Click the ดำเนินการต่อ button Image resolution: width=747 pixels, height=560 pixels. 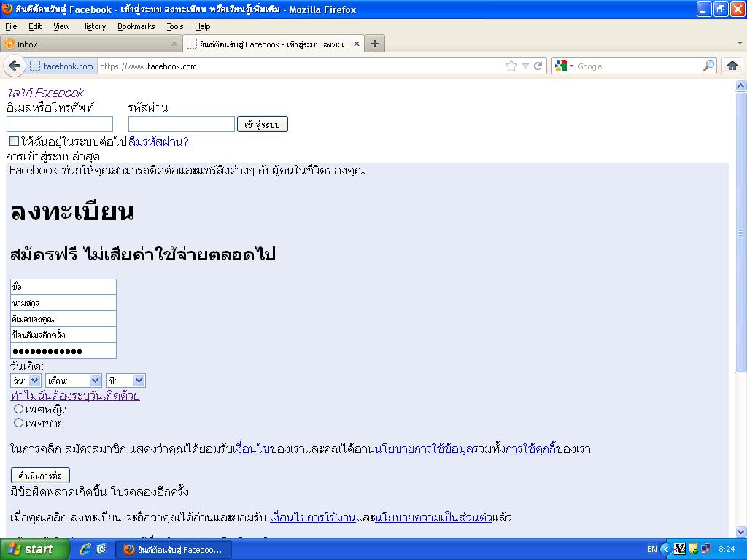point(41,475)
